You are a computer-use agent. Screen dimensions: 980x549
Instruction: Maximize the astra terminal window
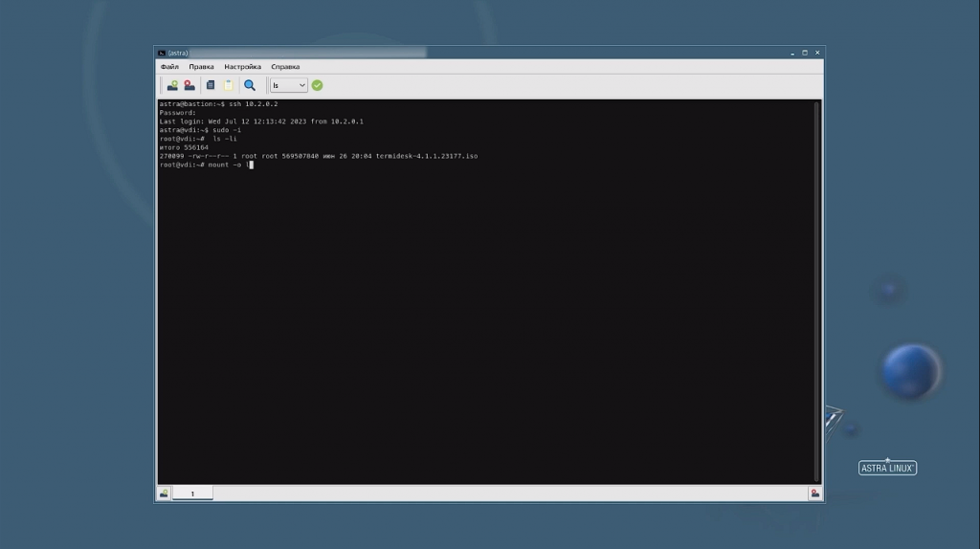pos(805,53)
